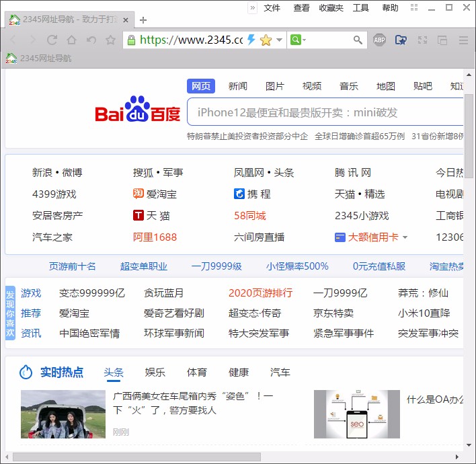Close the 2345网址导航 tab
Viewport: 476px width, 464px height.
point(126,20)
